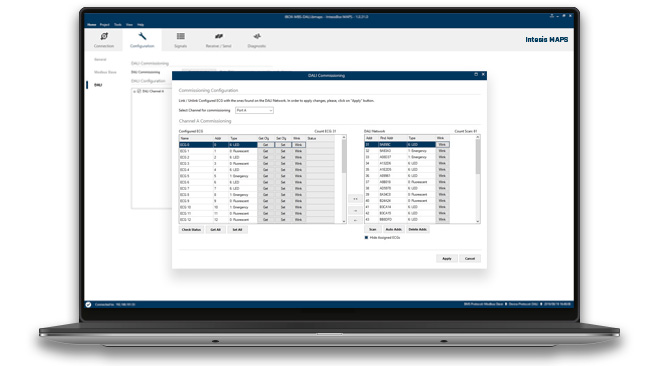
Task: Click the left-arrow unassign button
Action: (355, 220)
